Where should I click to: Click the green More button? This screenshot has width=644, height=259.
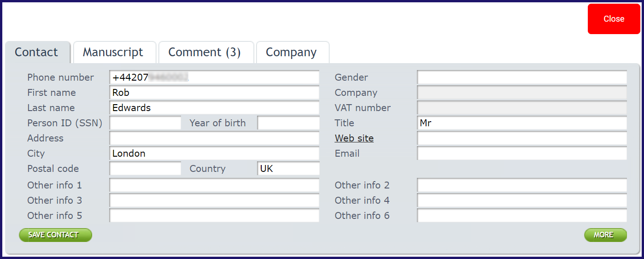point(605,235)
